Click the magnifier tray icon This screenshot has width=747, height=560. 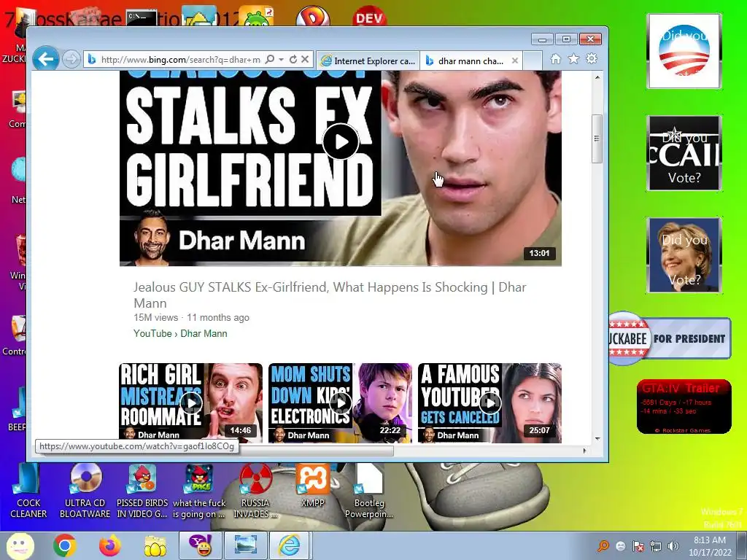[603, 545]
